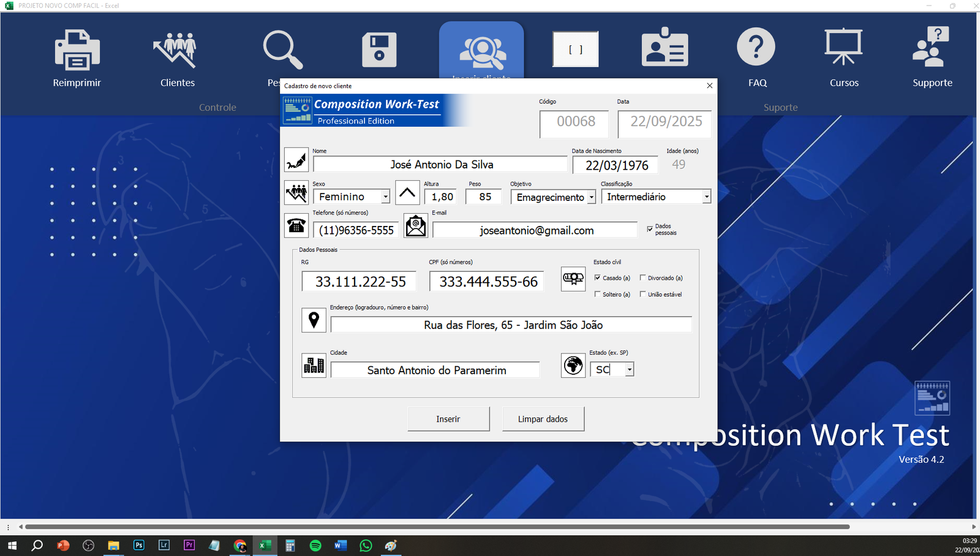The width and height of the screenshot is (980, 556).
Task: Click the map pin icon beside Endereço
Action: (x=314, y=320)
